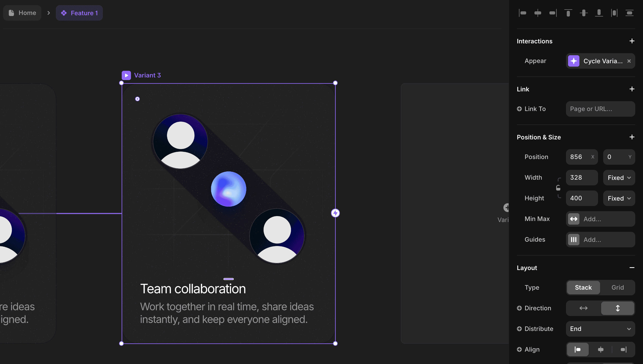Set stack align to right
Viewport: 643px width, 364px height.
pyautogui.click(x=623, y=350)
